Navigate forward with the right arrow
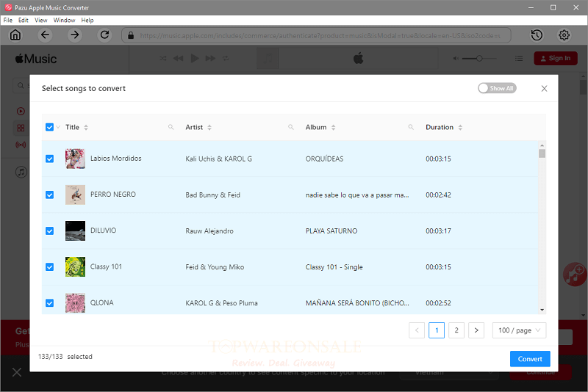This screenshot has height=392, width=588. point(75,35)
